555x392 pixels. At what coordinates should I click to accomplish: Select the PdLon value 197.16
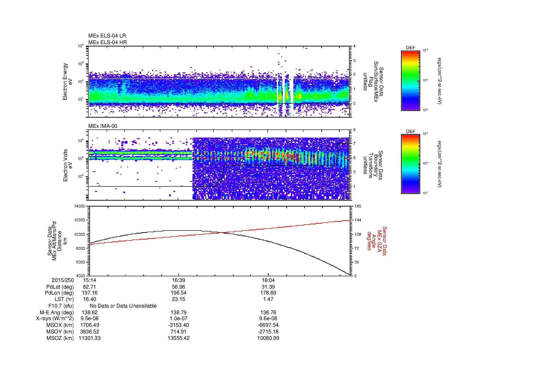coord(90,293)
